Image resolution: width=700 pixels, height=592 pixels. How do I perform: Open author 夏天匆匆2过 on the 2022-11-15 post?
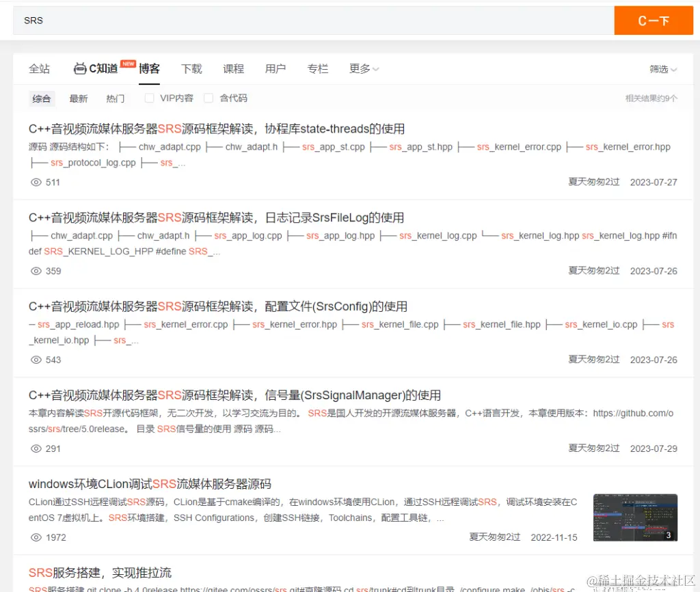click(x=495, y=537)
